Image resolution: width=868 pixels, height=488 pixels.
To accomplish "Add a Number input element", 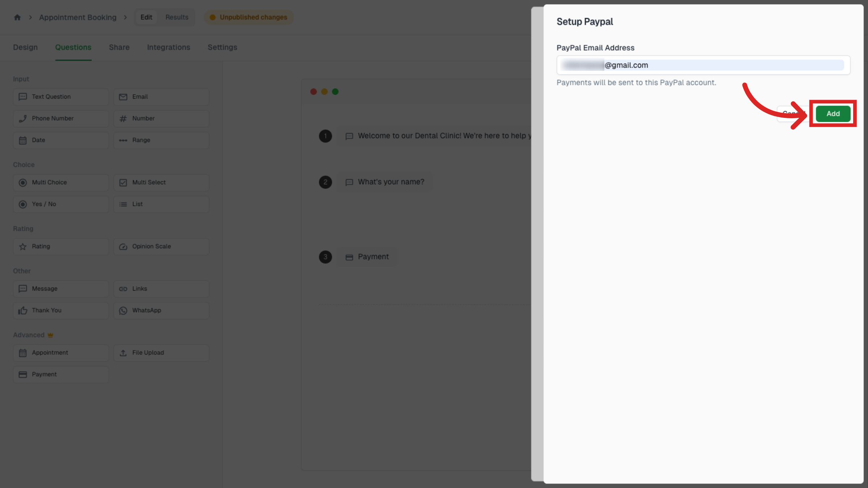I will pos(161,119).
